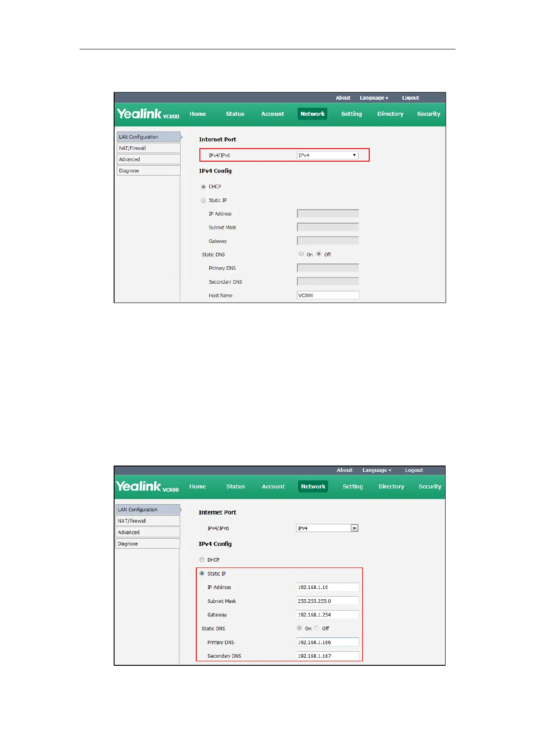535x756 pixels.
Task: Click Logout in upper screenshot
Action: coord(410,98)
